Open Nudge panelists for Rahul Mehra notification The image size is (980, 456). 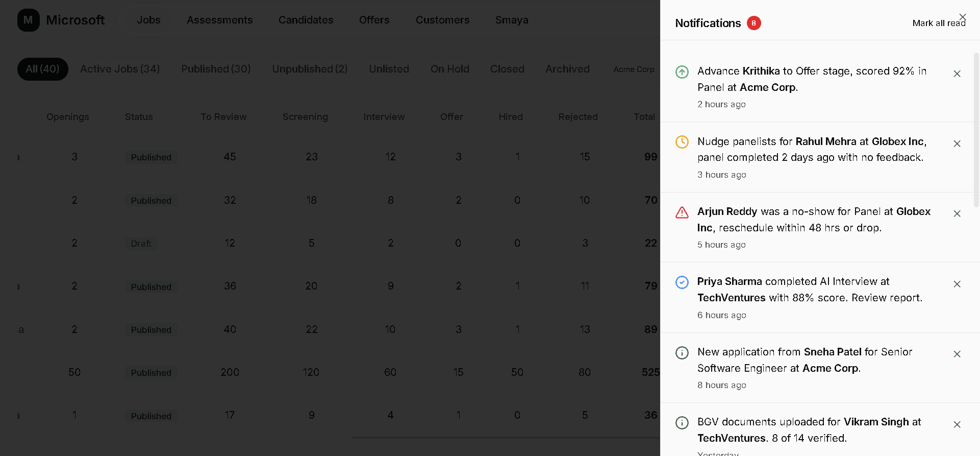pyautogui.click(x=812, y=149)
